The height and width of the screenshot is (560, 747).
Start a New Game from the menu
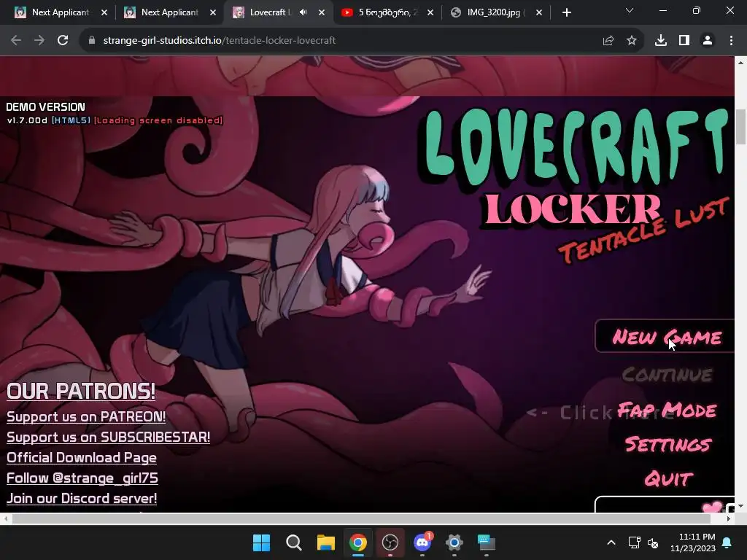667,337
